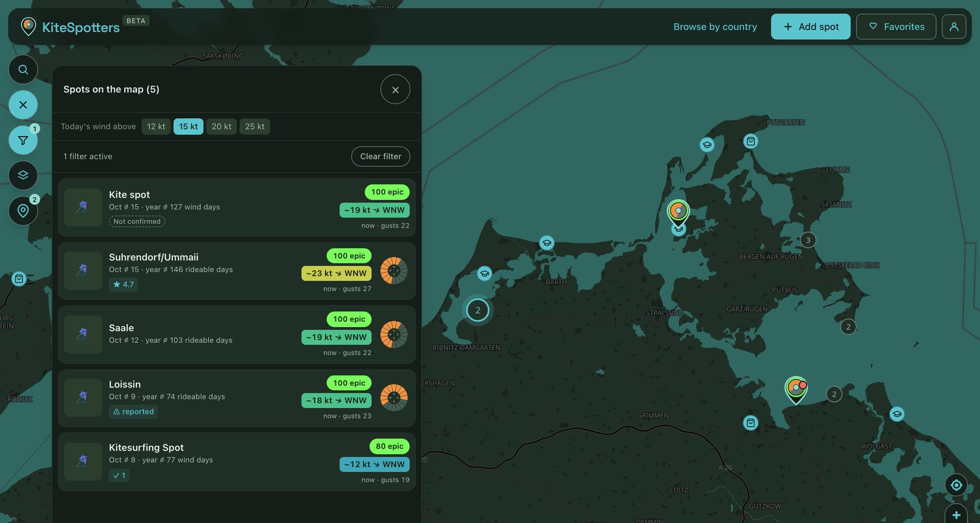Screen dimensions: 980x523
Task: Click the school marker left of Putgarten shop marker
Action: (x=707, y=144)
